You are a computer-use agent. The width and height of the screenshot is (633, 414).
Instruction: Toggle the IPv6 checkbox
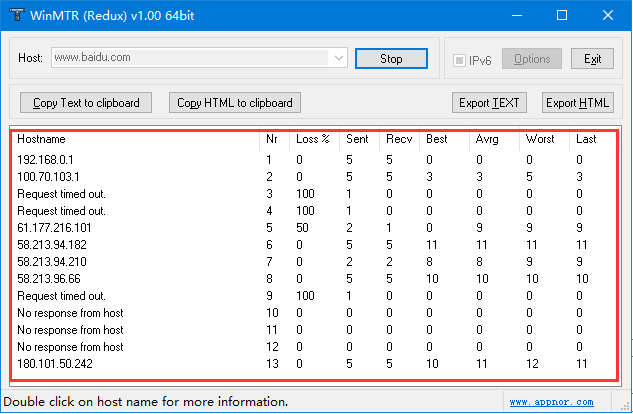coord(460,60)
